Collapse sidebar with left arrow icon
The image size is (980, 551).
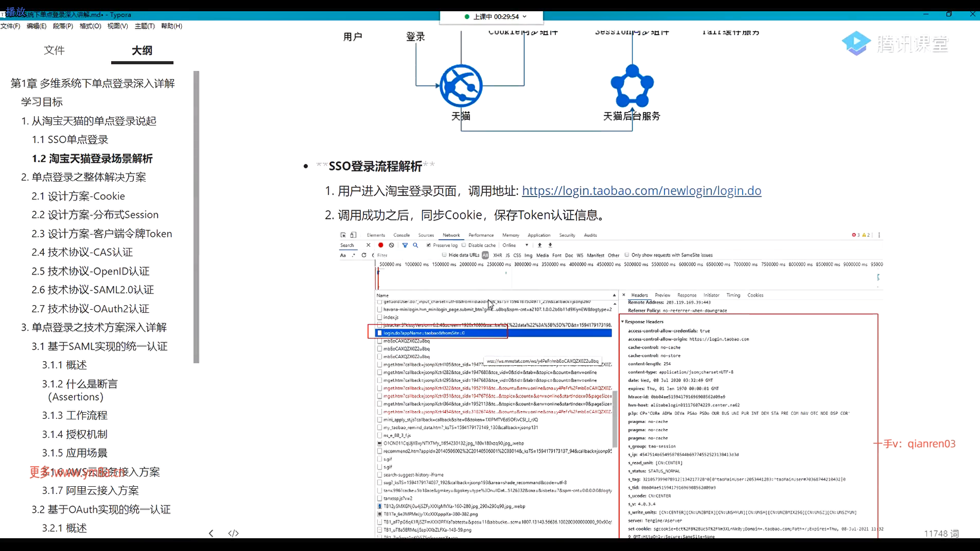point(211,533)
